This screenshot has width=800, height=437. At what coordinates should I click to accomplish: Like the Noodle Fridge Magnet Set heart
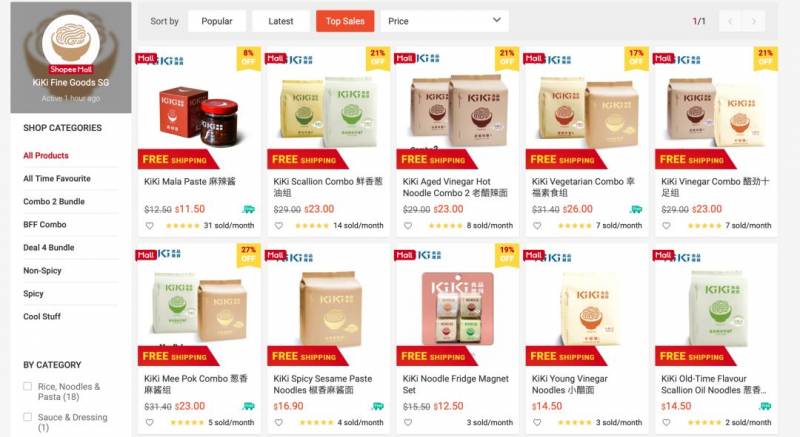pyautogui.click(x=408, y=422)
